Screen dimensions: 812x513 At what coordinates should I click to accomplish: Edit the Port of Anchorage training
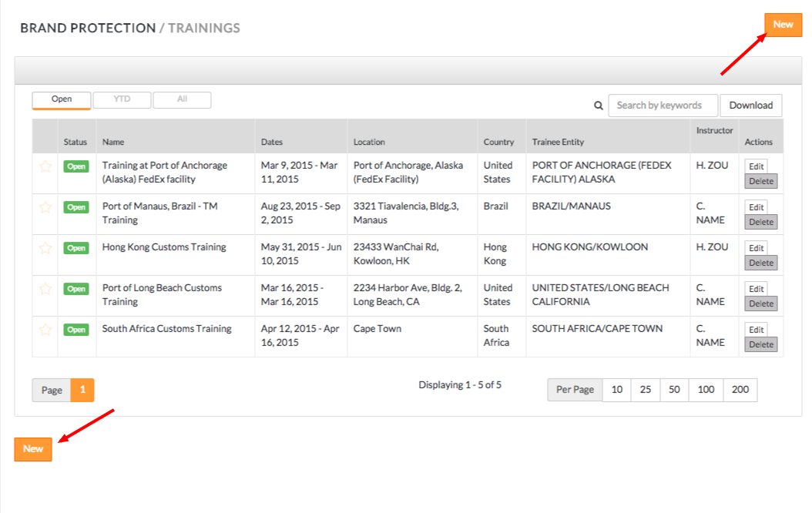coord(757,166)
